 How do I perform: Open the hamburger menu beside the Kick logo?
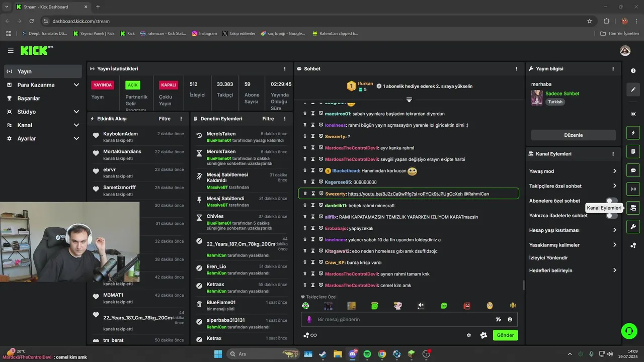(x=11, y=51)
